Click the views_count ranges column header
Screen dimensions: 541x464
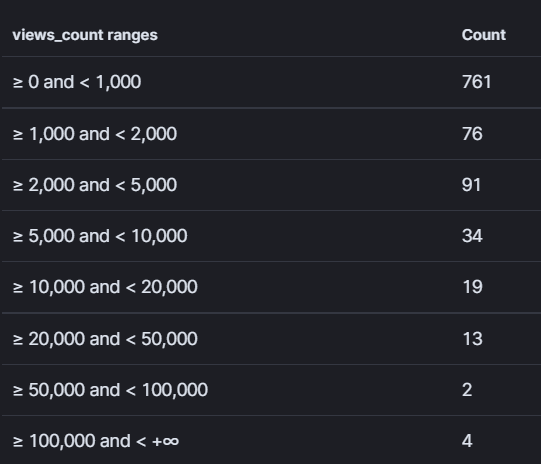click(85, 35)
